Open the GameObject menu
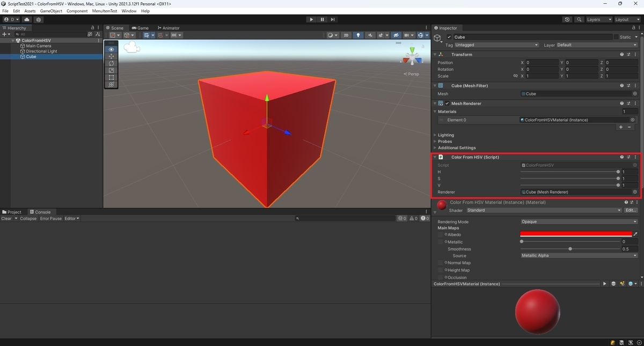Viewport: 644px width, 346px height. [50, 10]
